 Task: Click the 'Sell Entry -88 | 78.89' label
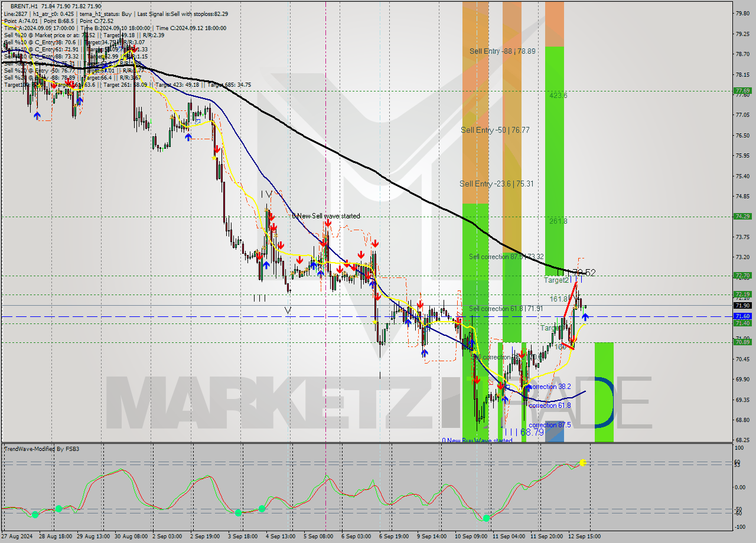(503, 51)
